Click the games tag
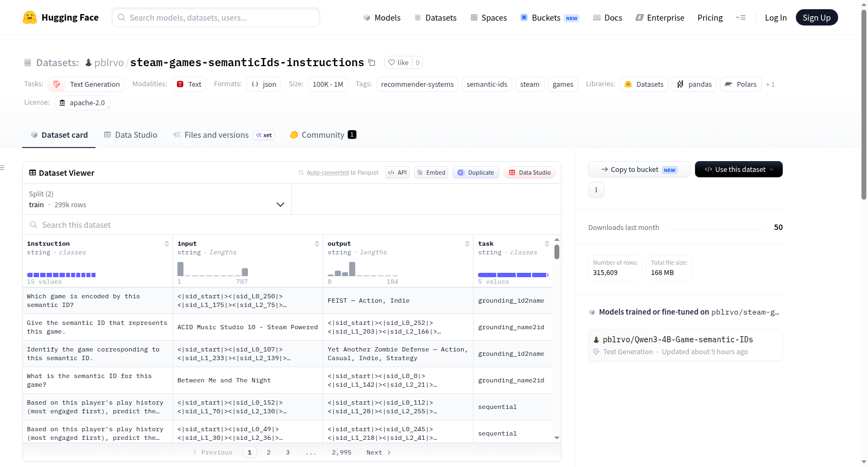The height and width of the screenshot is (467, 868). 563,84
